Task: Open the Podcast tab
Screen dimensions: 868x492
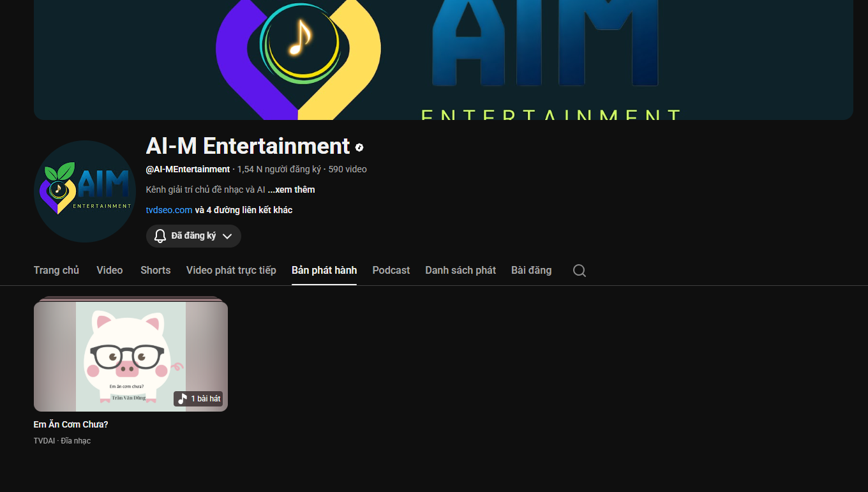Action: click(x=391, y=271)
